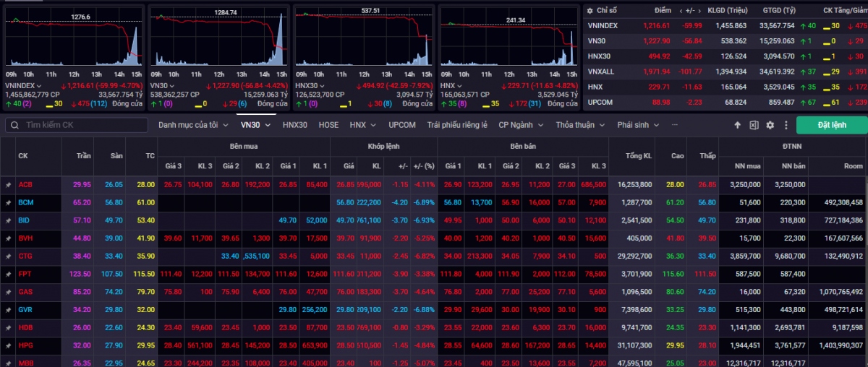The height and width of the screenshot is (367, 868).
Task: Open MBB ticker details
Action: pyautogui.click(x=25, y=363)
